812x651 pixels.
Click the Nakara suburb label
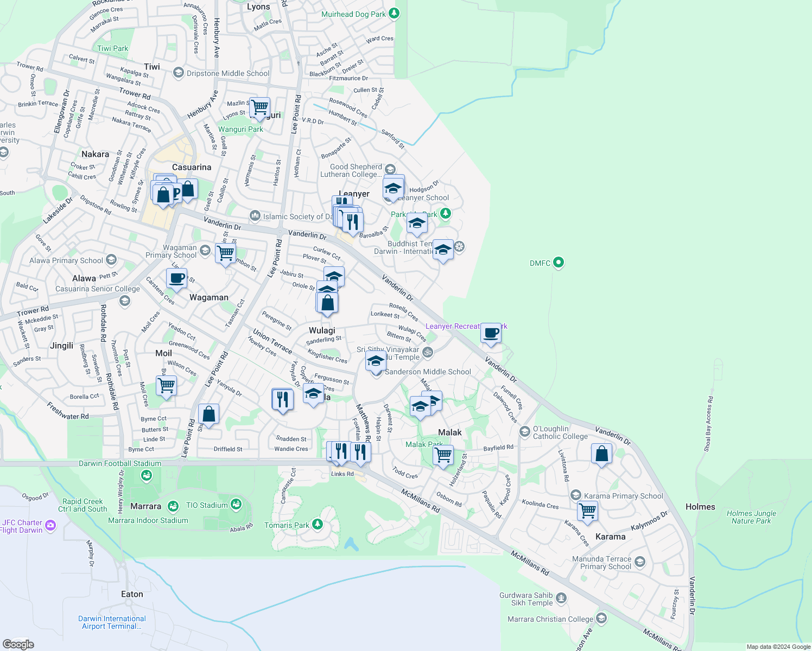click(x=95, y=154)
